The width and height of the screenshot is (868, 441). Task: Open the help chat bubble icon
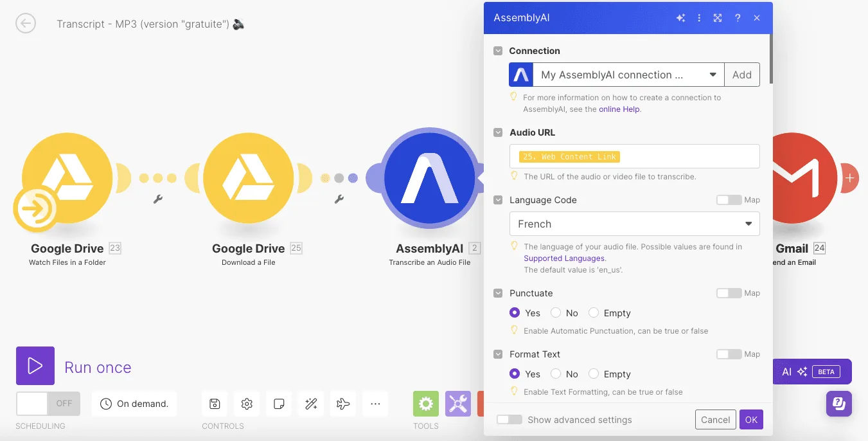point(839,404)
